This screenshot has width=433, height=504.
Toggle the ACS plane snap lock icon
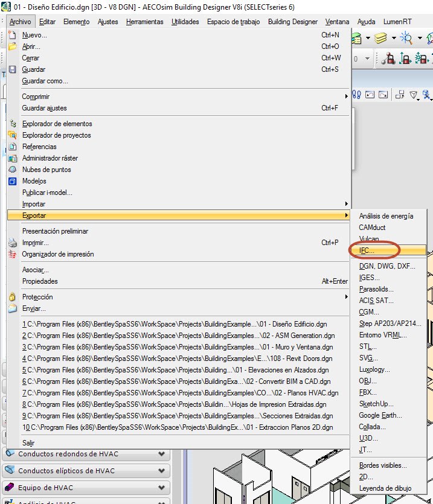coord(422,59)
